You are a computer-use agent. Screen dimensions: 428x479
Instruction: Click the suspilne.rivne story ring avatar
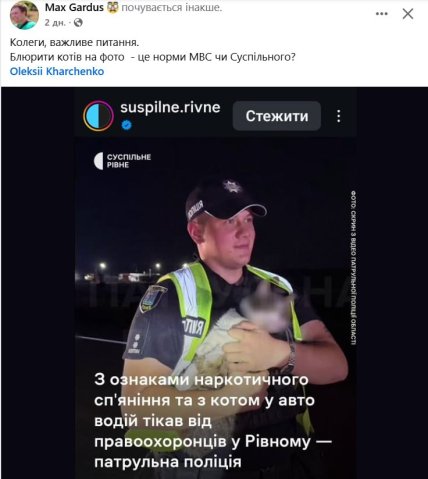pos(98,116)
